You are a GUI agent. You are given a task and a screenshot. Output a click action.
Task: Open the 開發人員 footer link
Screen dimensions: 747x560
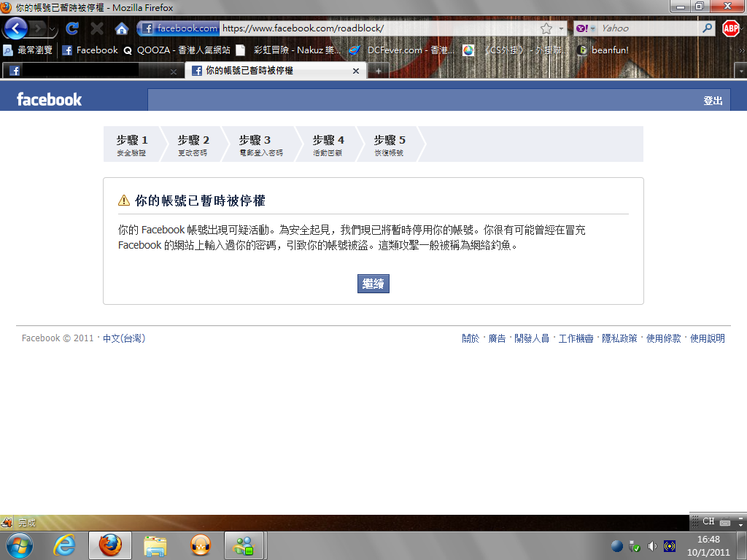532,338
